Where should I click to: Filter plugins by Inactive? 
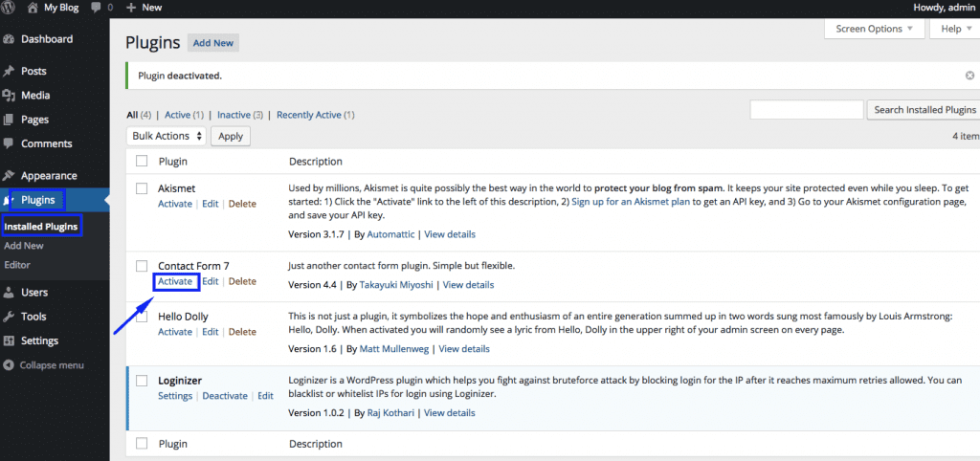[x=234, y=115]
